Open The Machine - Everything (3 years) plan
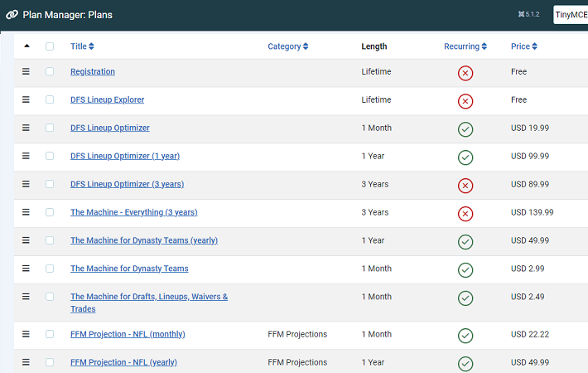 point(134,212)
